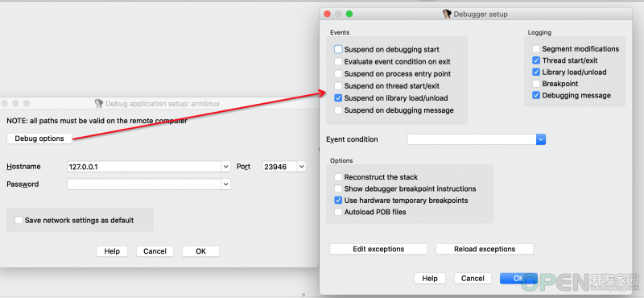This screenshot has width=644, height=298.
Task: Click Help in Debugger setup dialog
Action: point(430,279)
